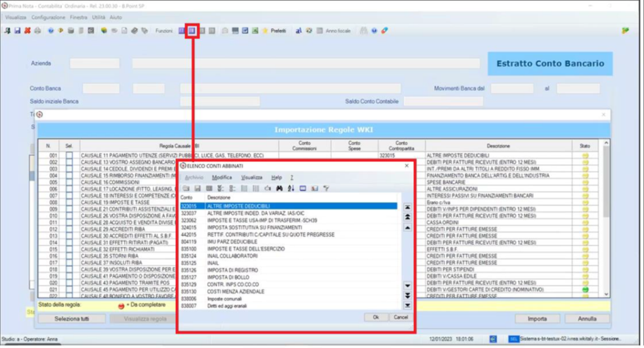The height and width of the screenshot is (348, 644).
Task: Tick the Sel. checkbox for rule 016 Storni Riba
Action: 69,256
